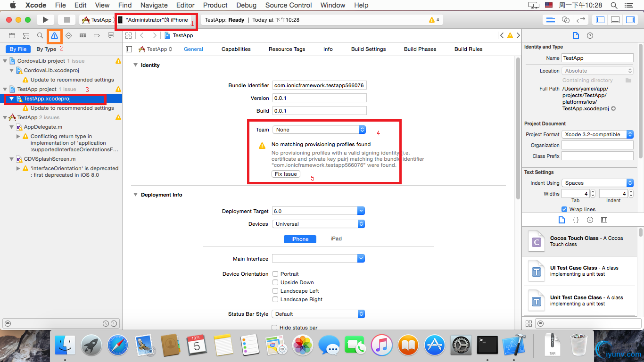Toggle the Debug area panel
This screenshot has height=362, width=644.
click(x=615, y=20)
